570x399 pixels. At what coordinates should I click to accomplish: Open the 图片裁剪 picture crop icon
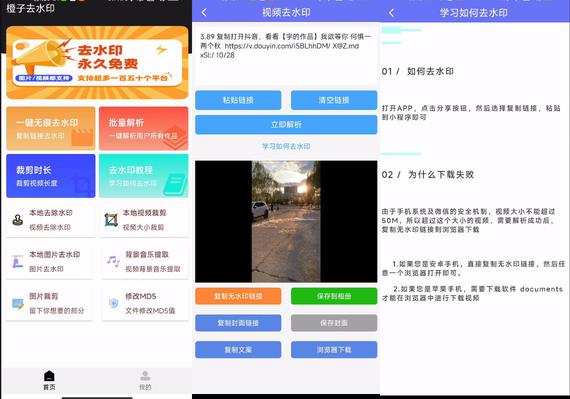pyautogui.click(x=17, y=303)
